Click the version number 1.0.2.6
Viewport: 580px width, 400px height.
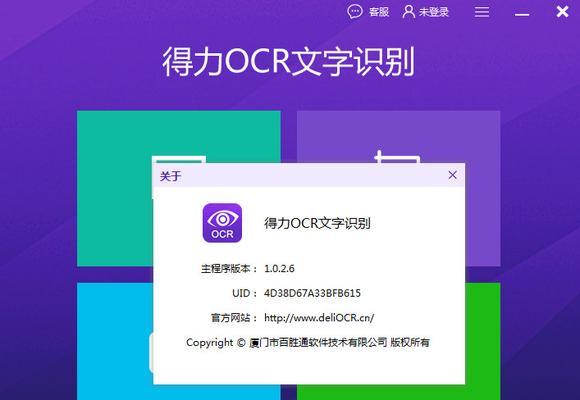click(x=279, y=268)
